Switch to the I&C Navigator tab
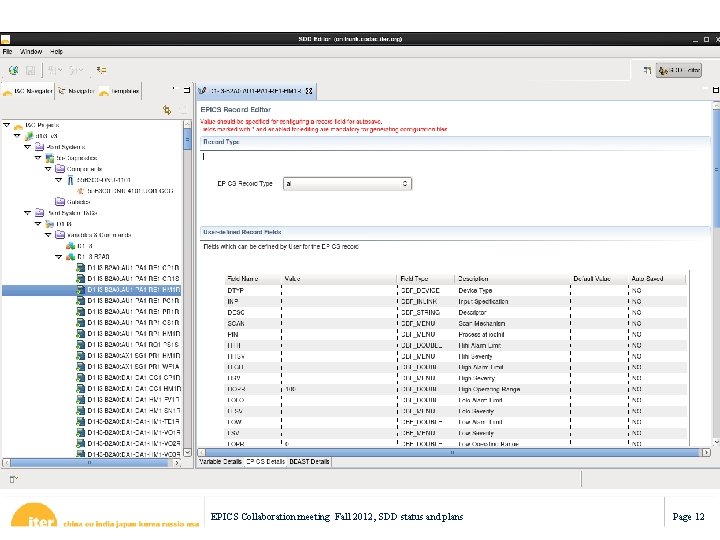 coord(28,91)
